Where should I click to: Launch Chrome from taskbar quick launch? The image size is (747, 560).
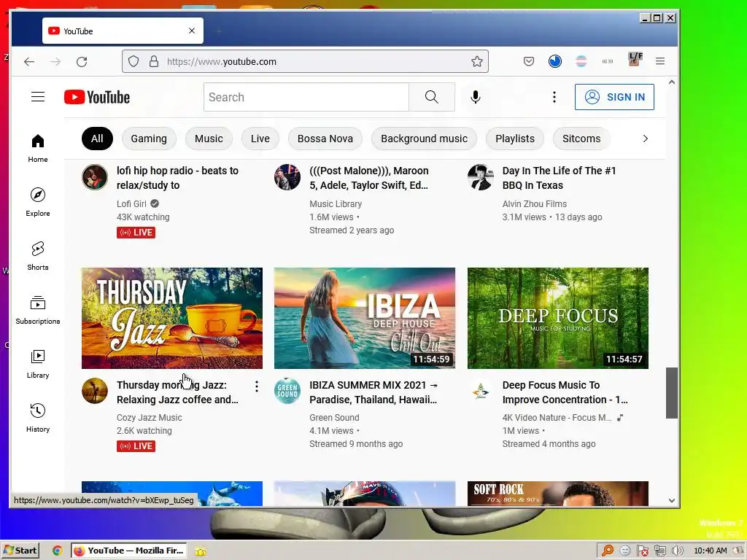click(57, 551)
